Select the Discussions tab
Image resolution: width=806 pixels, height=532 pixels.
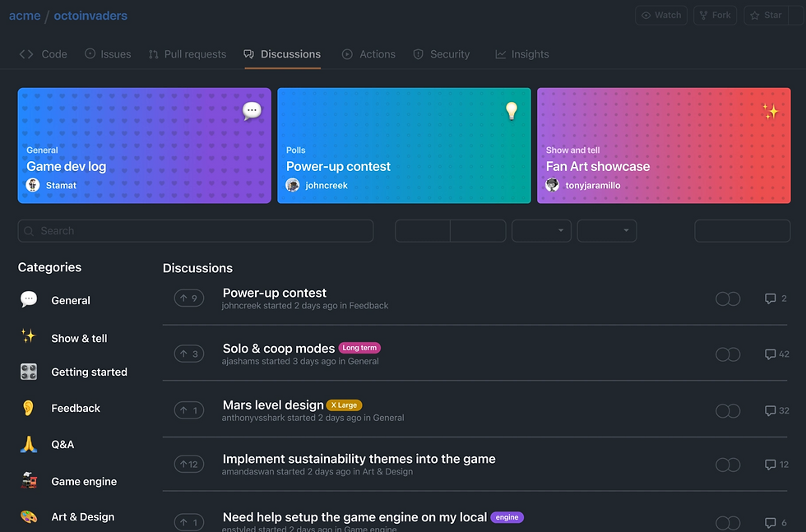(282, 54)
